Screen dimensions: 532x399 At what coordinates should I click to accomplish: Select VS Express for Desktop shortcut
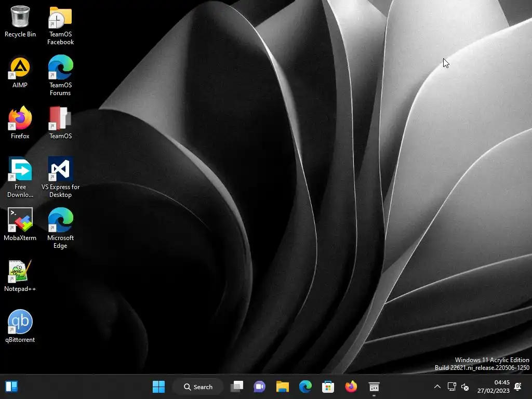pyautogui.click(x=60, y=178)
